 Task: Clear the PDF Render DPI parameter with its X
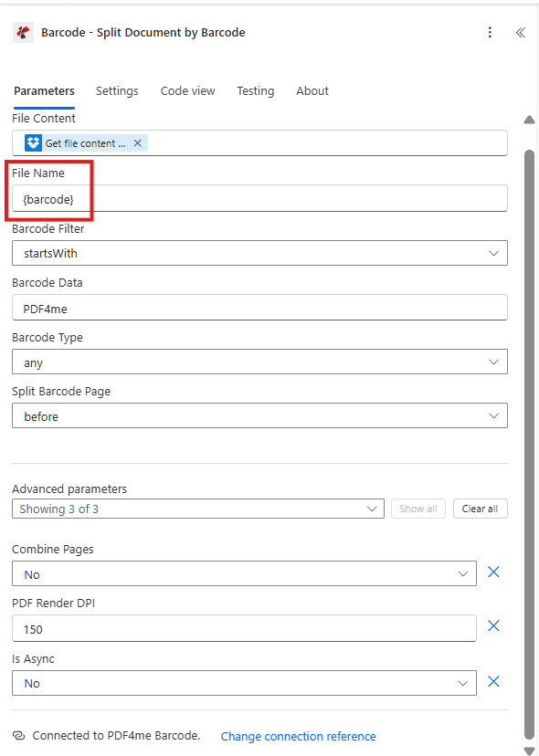[x=493, y=626]
